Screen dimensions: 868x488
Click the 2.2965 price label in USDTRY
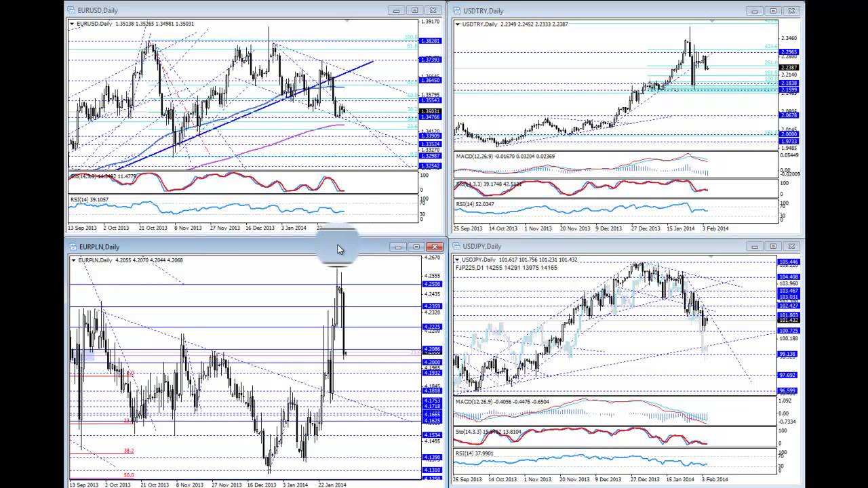coord(789,52)
